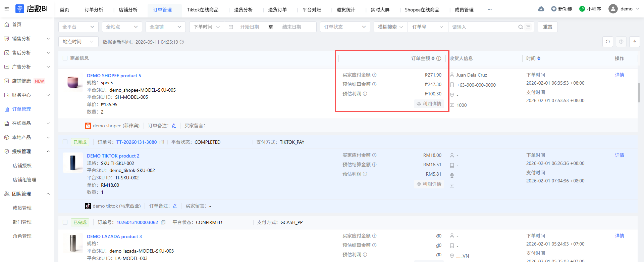Image resolution: width=644 pixels, height=262 pixels.
Task: Click the info icon beside 订单金额 header
Action: pyautogui.click(x=439, y=58)
